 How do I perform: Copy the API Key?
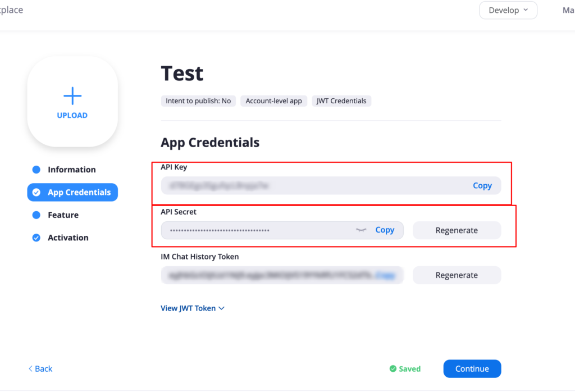point(482,186)
